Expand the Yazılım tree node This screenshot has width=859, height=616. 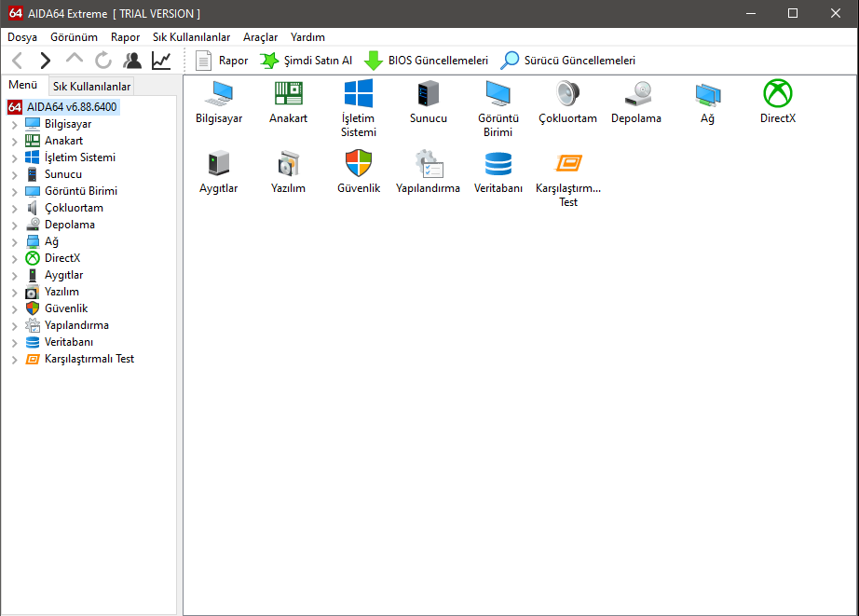tap(14, 293)
